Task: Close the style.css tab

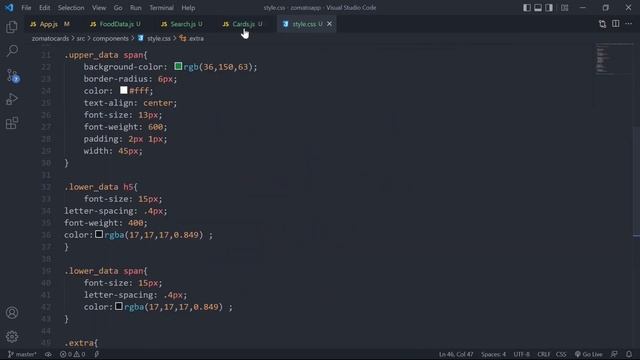Action: point(329,24)
